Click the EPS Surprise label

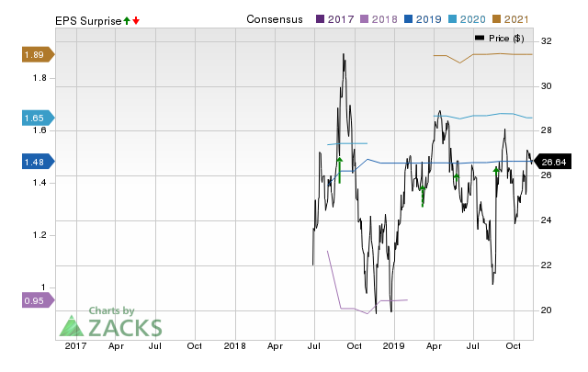coord(88,21)
